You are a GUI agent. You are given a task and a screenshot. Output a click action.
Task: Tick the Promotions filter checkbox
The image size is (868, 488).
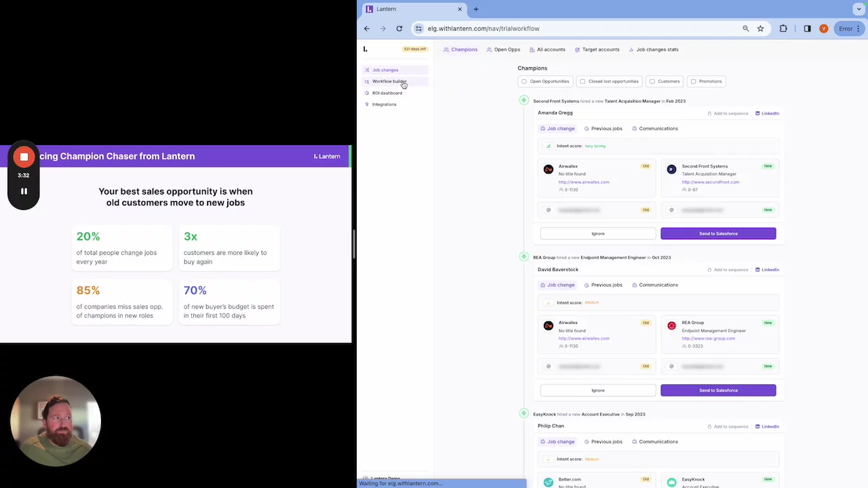tap(693, 81)
